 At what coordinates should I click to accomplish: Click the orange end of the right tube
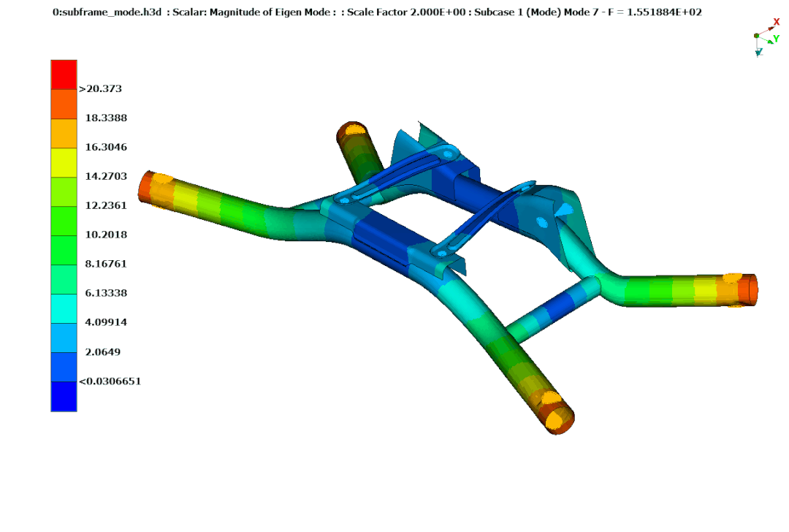coord(748,290)
